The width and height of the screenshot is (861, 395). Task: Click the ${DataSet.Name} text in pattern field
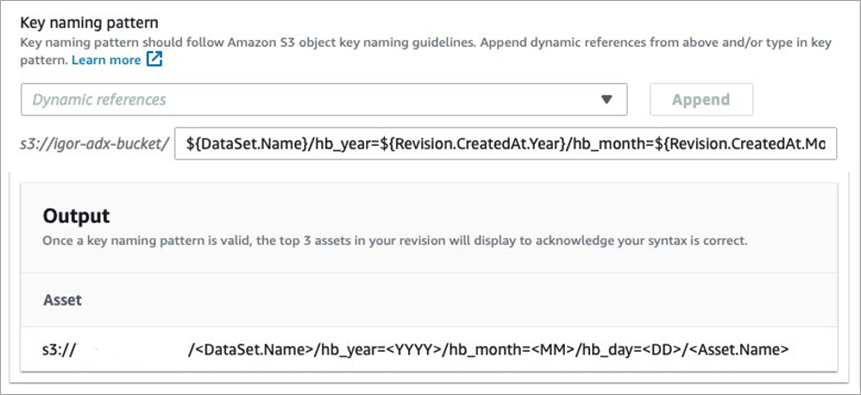(246, 144)
